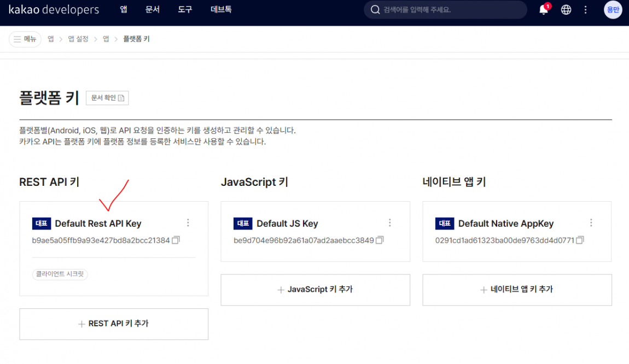Open the 문서 확인 button
Viewport: 629px width, 364px height.
point(107,98)
